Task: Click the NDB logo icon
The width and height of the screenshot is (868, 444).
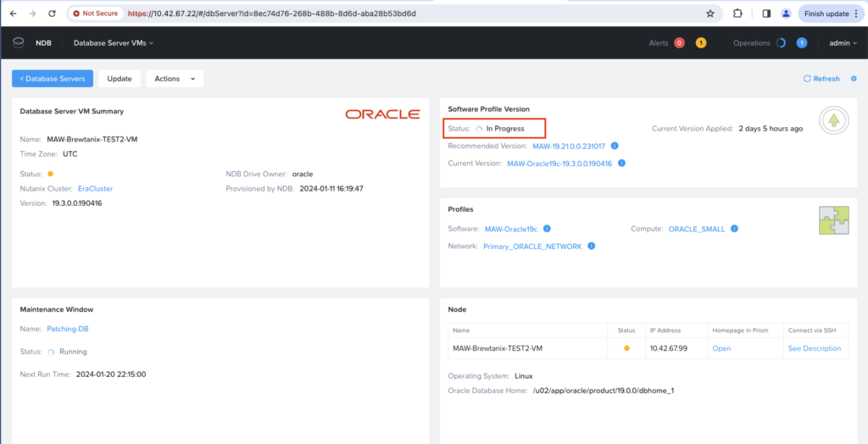Action: 19,42
